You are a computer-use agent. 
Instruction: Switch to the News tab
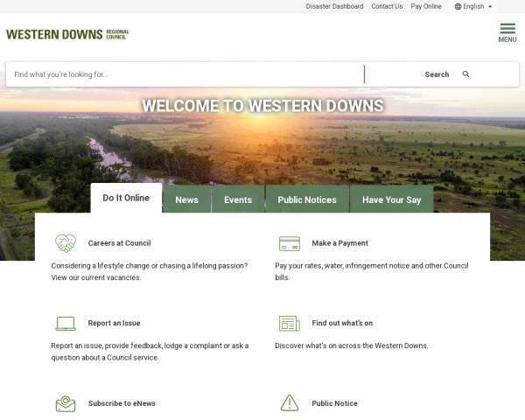pos(187,199)
